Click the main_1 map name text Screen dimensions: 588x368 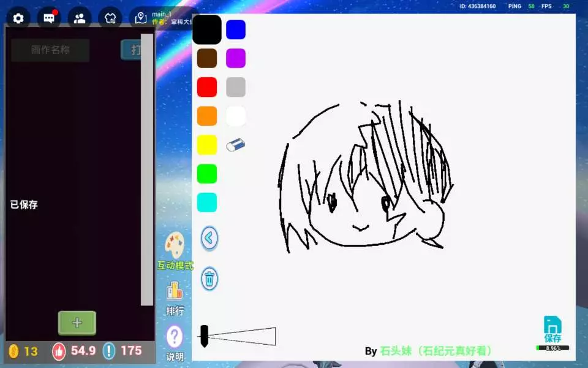coord(162,14)
